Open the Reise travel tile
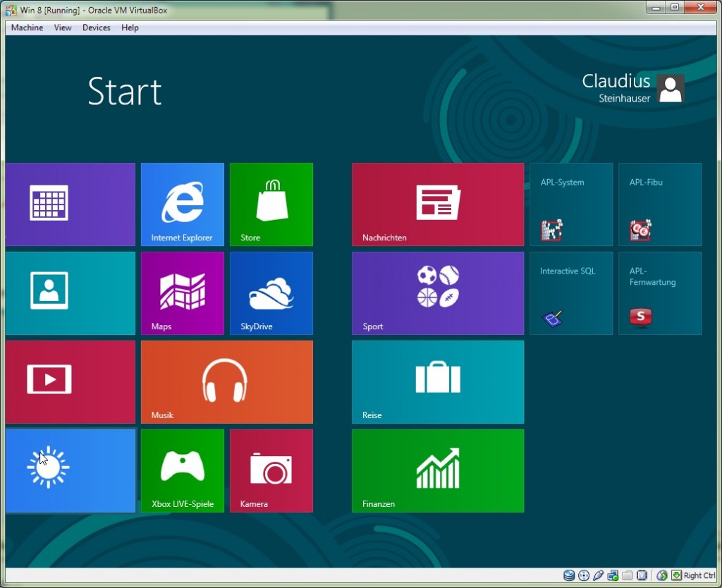 pos(438,381)
